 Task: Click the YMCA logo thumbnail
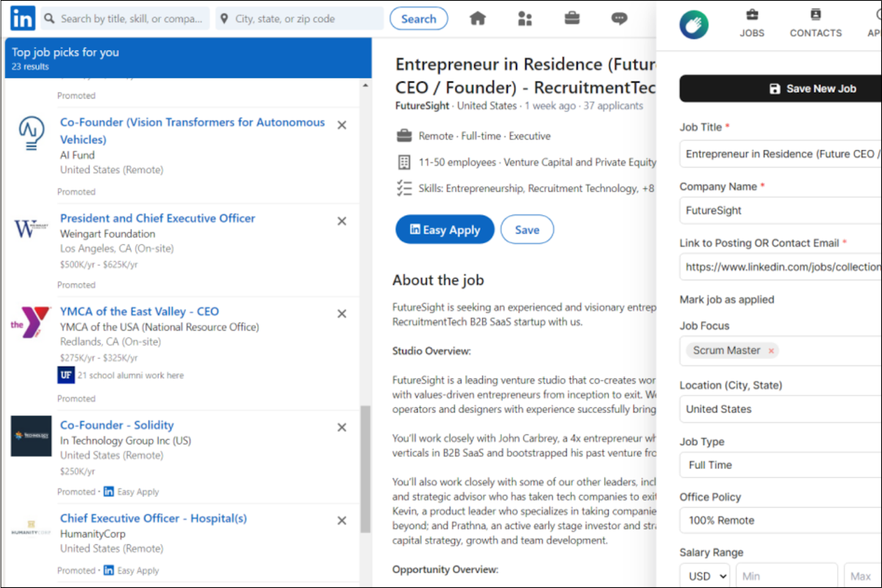pyautogui.click(x=31, y=323)
